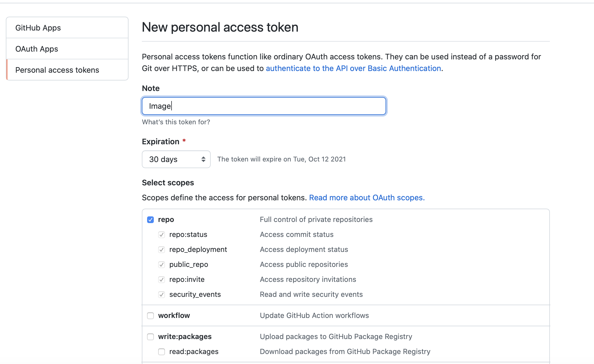Click the security_events checkbox

click(162, 295)
